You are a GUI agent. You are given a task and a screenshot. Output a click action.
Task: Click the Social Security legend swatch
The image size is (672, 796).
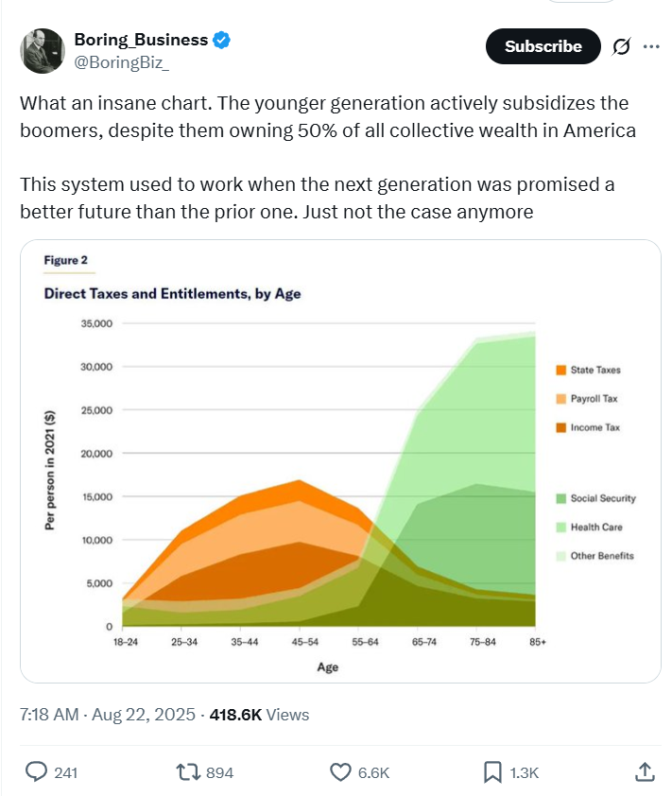(560, 498)
